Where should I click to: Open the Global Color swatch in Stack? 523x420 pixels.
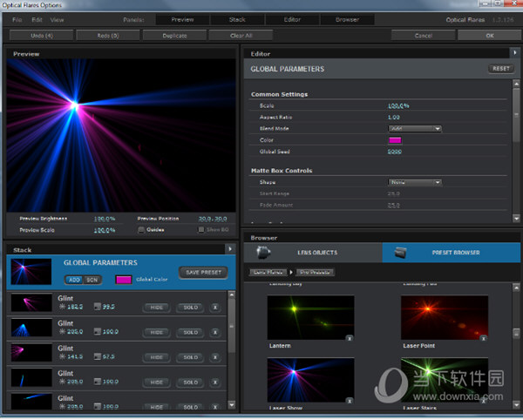124,280
